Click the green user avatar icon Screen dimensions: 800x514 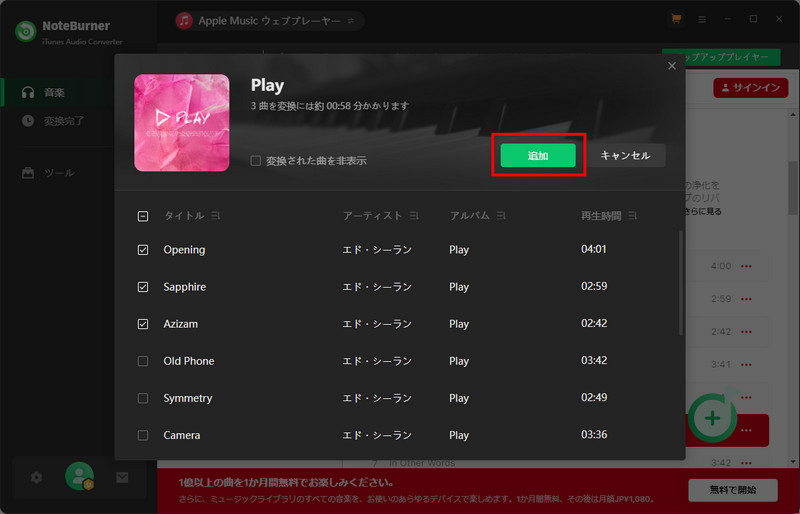[79, 476]
